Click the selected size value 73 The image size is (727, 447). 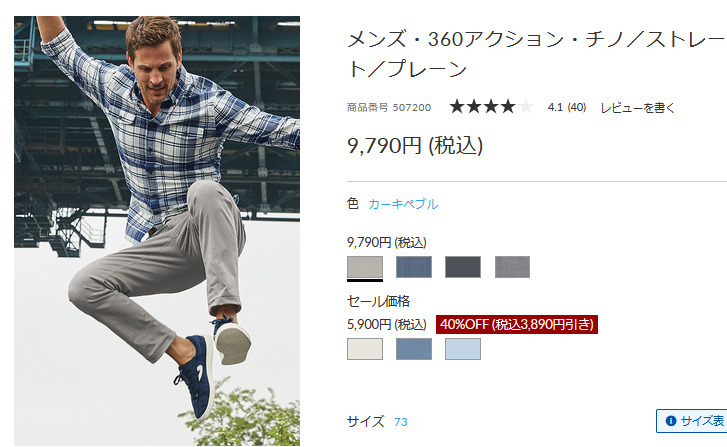coord(401,422)
